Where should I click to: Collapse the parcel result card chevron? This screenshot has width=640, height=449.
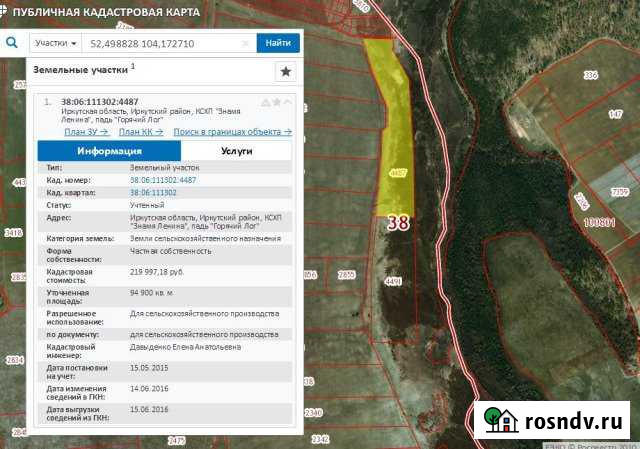pos(287,102)
